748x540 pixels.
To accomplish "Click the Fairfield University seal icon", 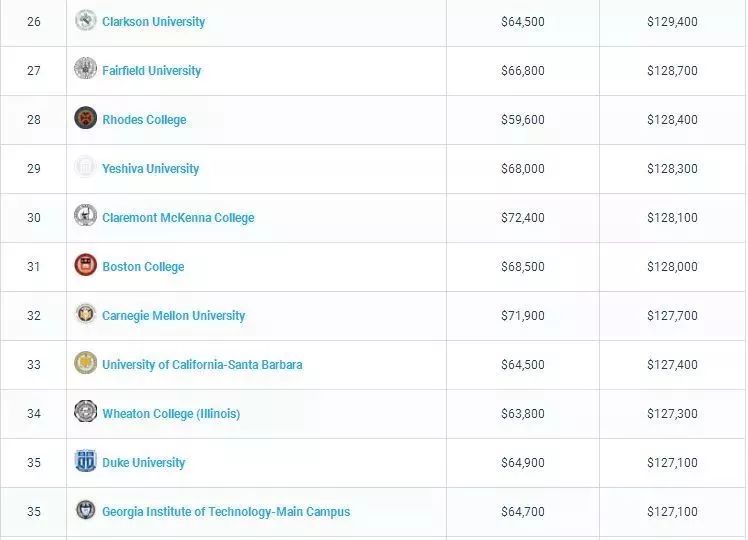I will click(x=85, y=69).
